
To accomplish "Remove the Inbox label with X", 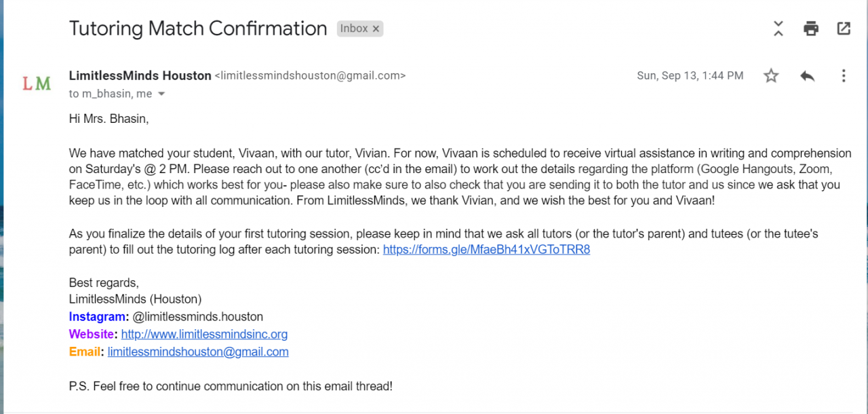I will tap(376, 29).
